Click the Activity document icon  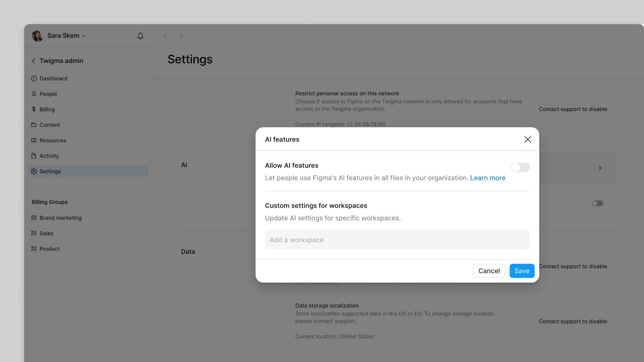[34, 156]
